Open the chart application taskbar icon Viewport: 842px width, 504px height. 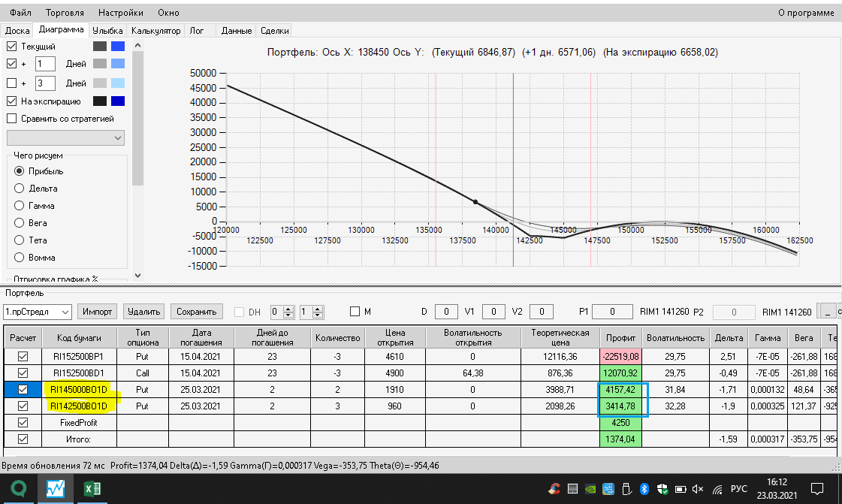[56, 488]
